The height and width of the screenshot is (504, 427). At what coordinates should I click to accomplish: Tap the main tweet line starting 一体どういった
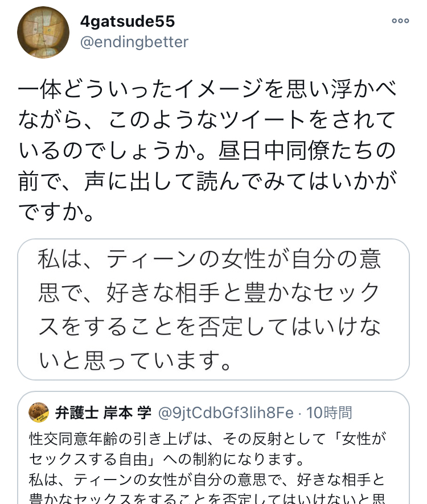(207, 90)
